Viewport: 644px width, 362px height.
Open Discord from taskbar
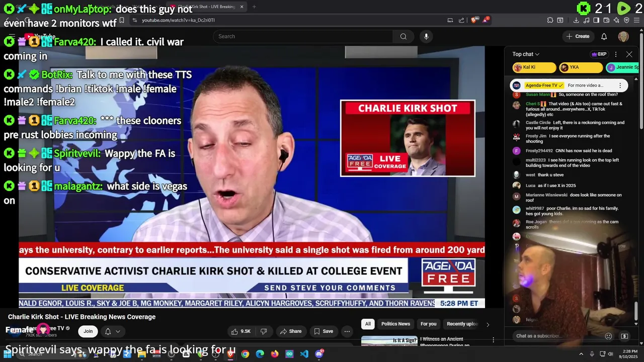319,354
